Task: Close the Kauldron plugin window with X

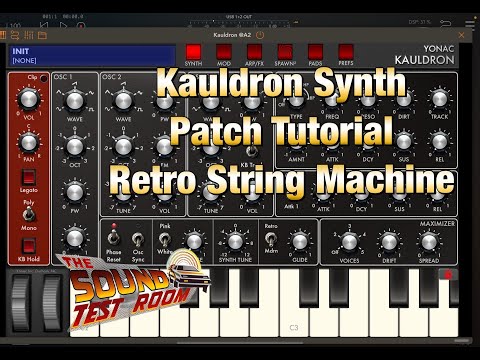Action: point(461,35)
